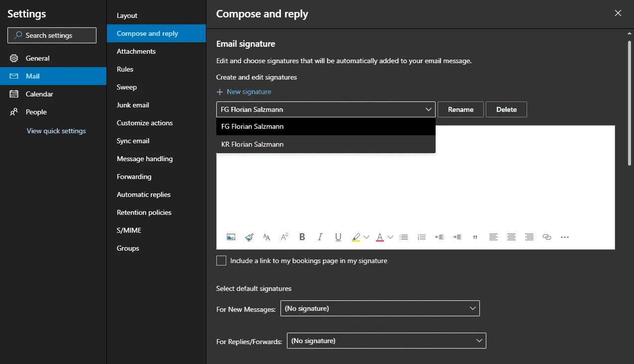
Task: Click the search magnifier icon
Action: point(18,35)
